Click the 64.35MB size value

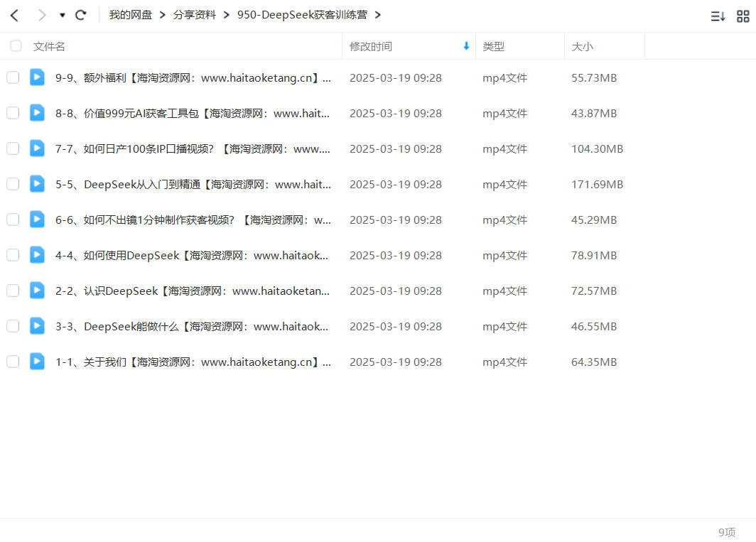(x=594, y=362)
